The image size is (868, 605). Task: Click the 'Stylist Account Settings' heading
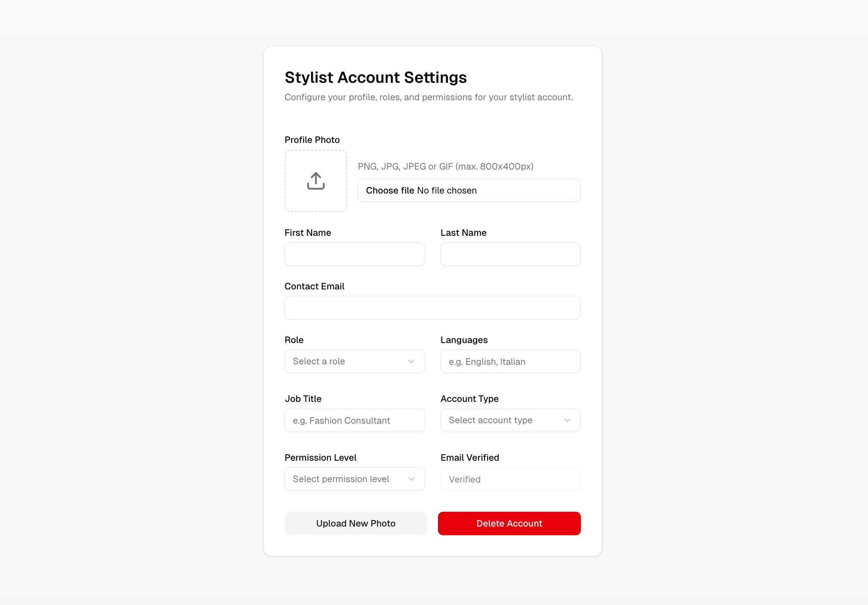[376, 77]
